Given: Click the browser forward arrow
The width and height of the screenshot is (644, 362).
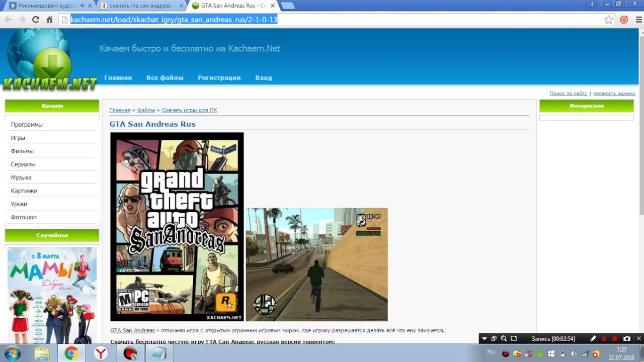Looking at the screenshot, I should 22,20.
